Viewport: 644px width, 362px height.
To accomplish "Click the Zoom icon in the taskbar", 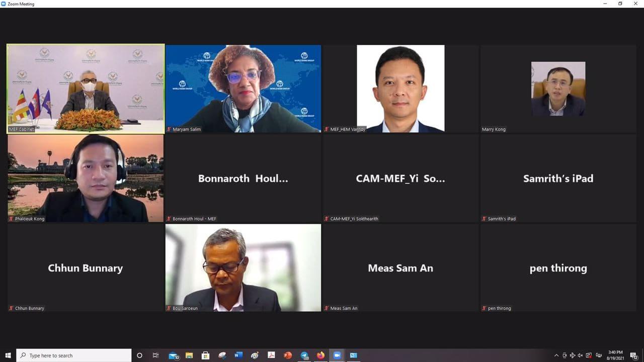I will 337,355.
